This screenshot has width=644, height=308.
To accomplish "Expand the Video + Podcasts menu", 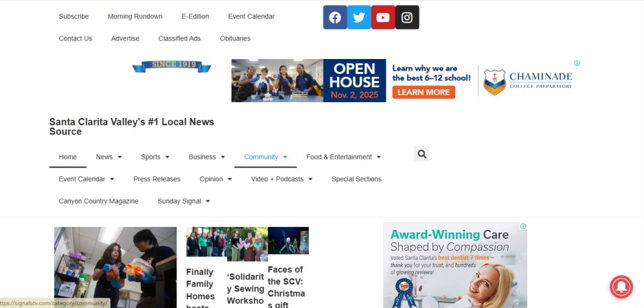I will click(x=281, y=179).
